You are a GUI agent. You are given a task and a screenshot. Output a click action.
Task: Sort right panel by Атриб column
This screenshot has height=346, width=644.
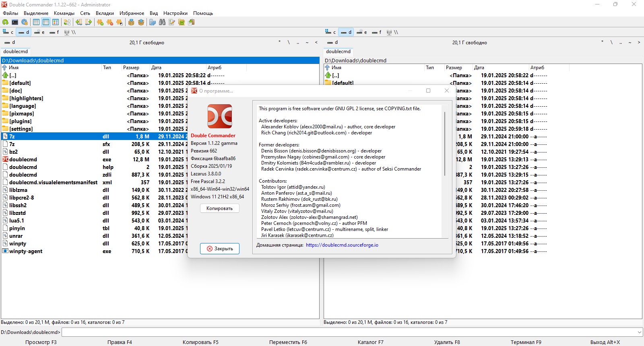click(x=549, y=68)
